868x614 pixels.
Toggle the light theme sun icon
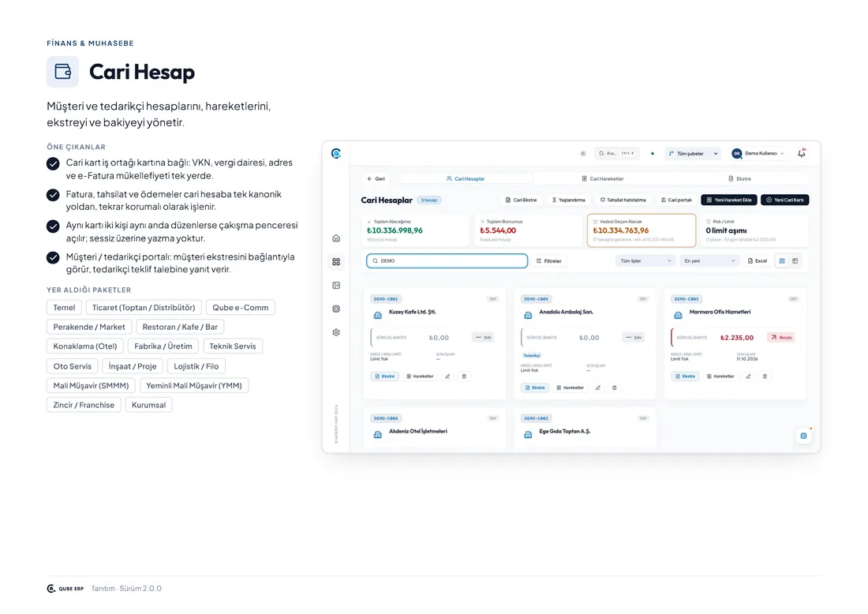click(583, 153)
